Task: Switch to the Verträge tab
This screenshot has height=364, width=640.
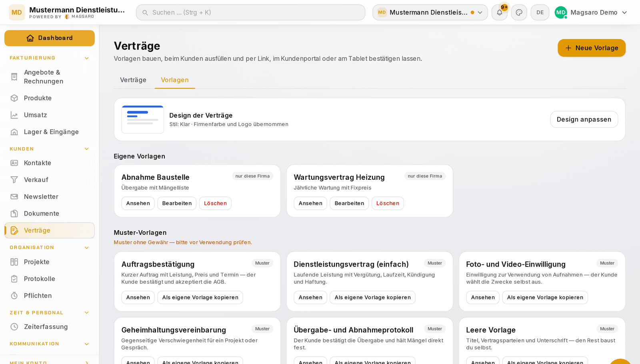Action: point(133,80)
